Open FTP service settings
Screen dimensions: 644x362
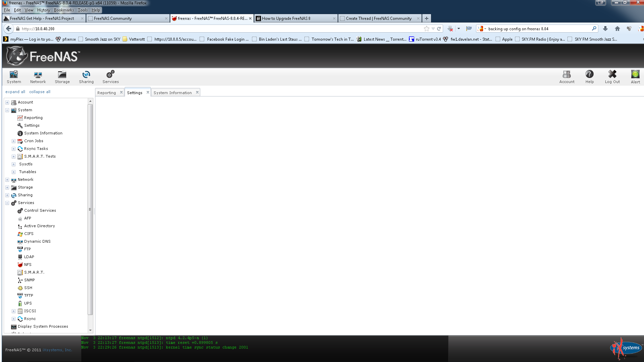27,249
